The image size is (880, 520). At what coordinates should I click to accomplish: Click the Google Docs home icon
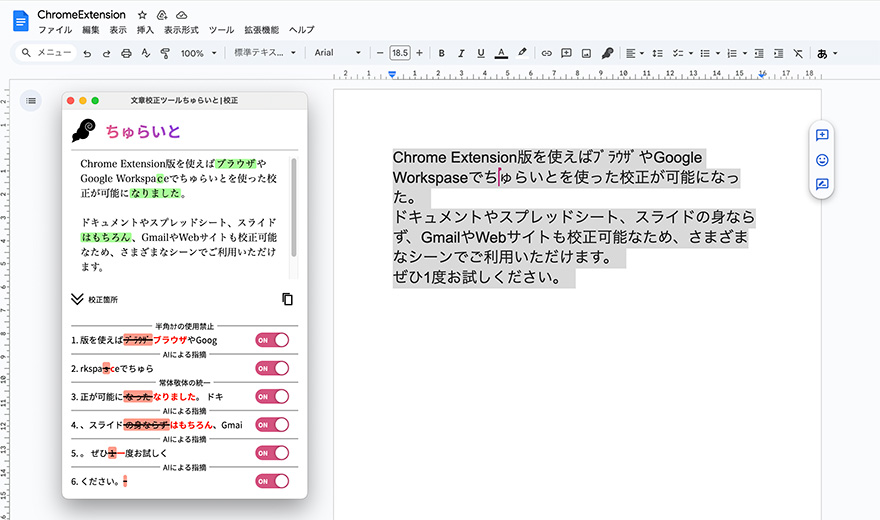point(21,21)
